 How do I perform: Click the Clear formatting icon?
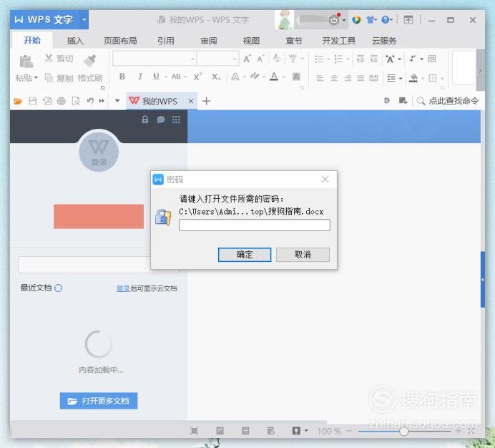(x=277, y=58)
